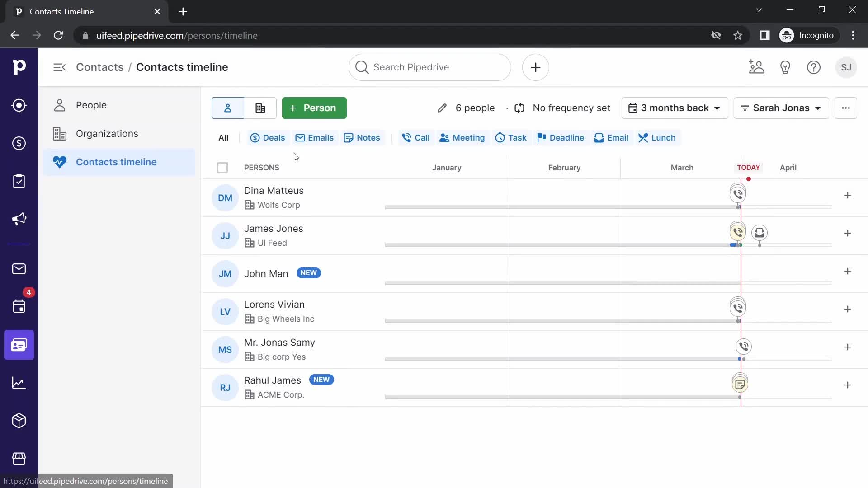
Task: Open invite users icon
Action: [x=756, y=67]
